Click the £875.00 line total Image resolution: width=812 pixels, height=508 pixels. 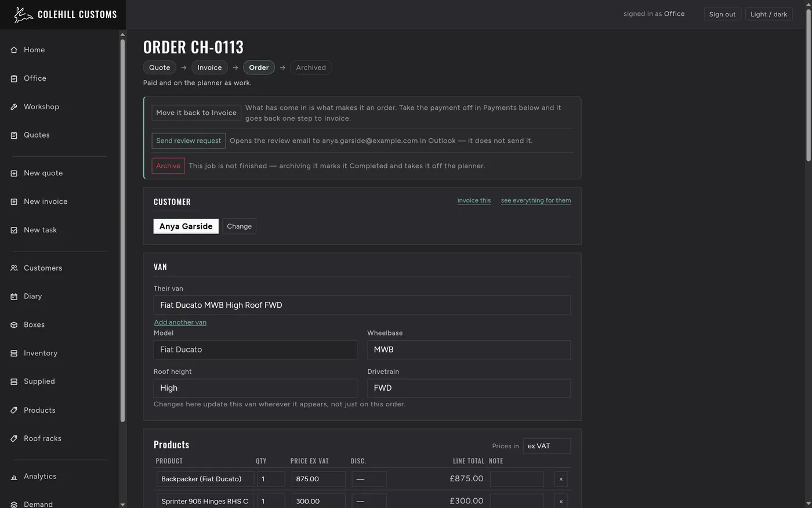466,479
